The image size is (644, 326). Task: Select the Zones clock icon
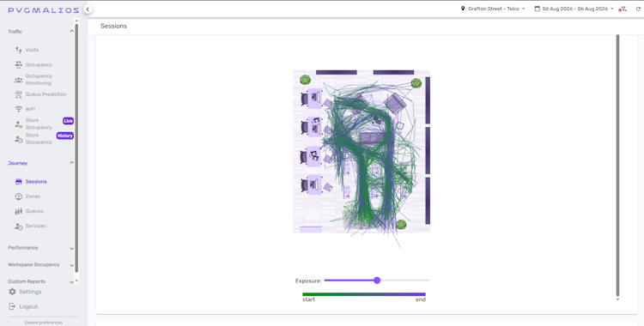click(19, 196)
